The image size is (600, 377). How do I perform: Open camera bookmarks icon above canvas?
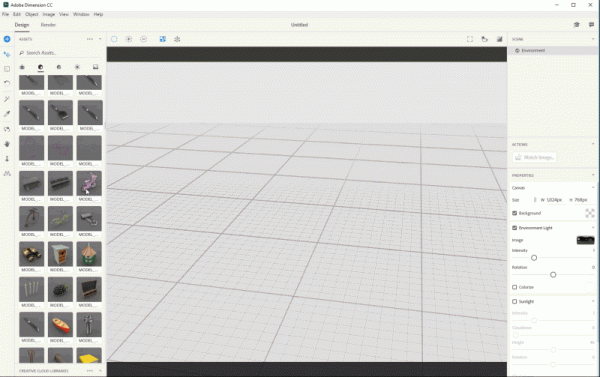click(x=484, y=39)
